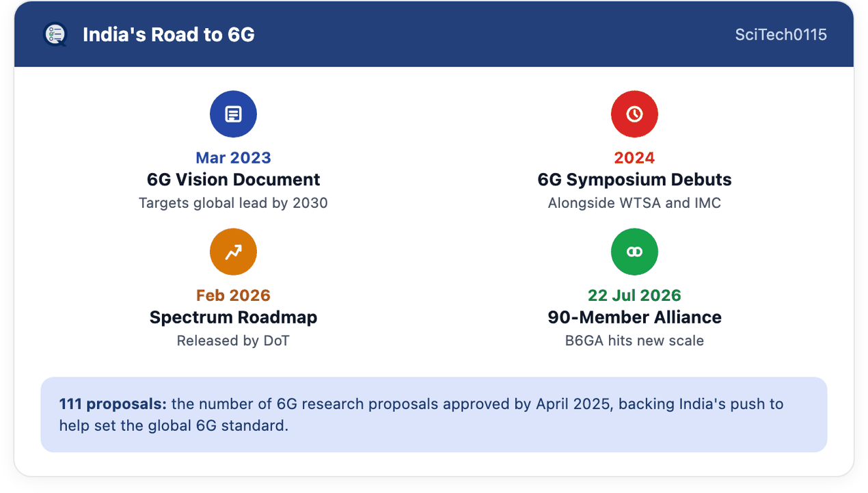
Task: Select the Released by DoT subtitle
Action: pos(233,341)
